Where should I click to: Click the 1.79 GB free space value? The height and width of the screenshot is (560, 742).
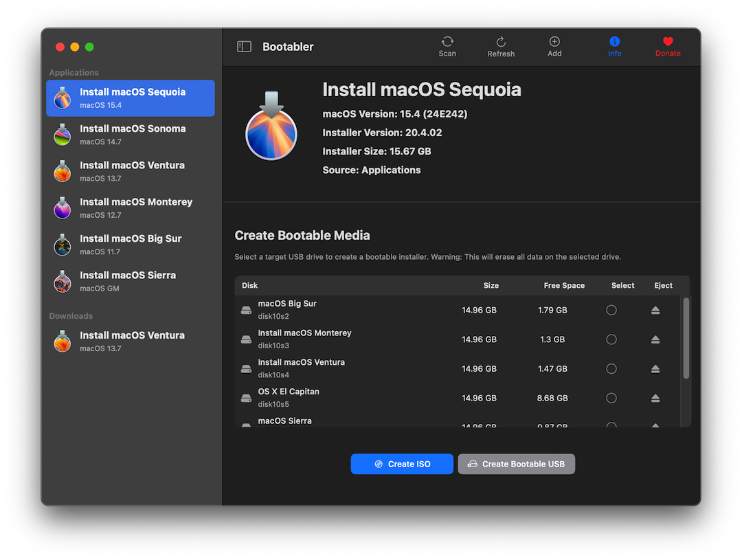[x=552, y=310]
